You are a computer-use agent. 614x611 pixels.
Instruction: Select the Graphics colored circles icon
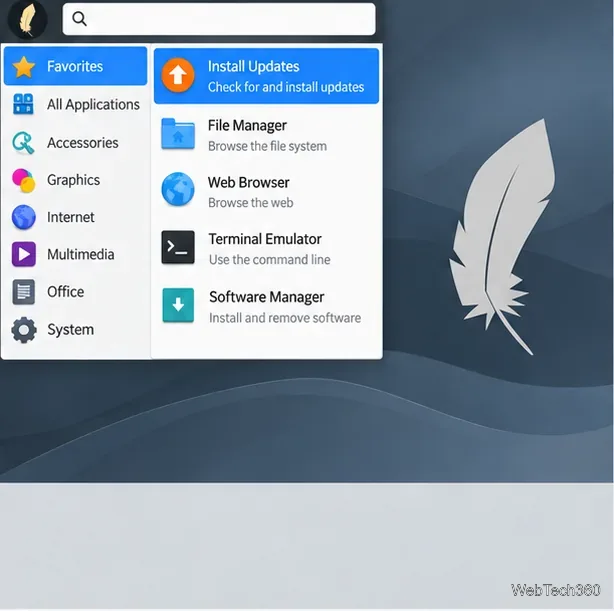click(23, 180)
